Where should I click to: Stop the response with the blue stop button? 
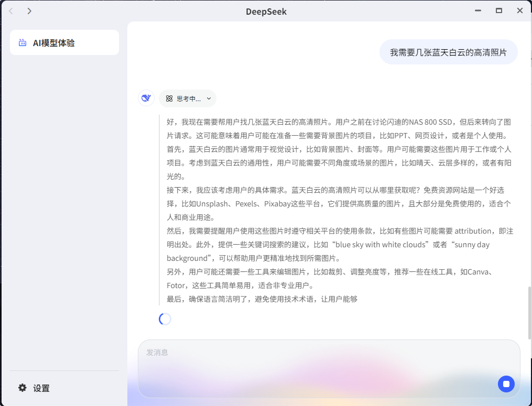click(x=506, y=384)
